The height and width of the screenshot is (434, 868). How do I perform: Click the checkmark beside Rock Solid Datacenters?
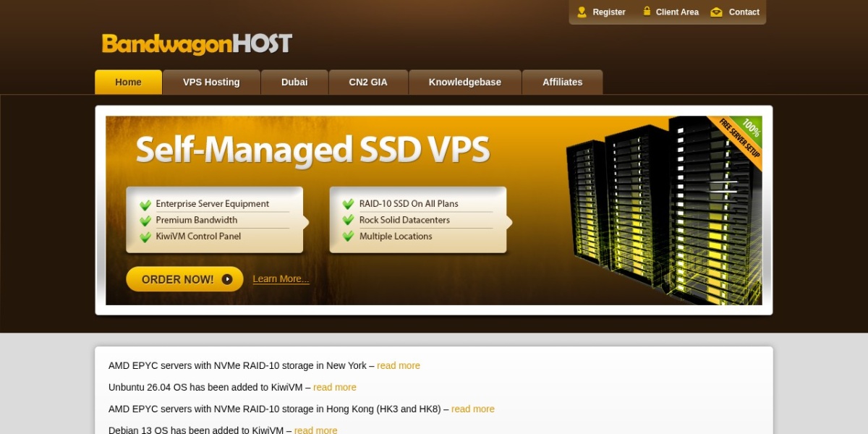pos(349,221)
